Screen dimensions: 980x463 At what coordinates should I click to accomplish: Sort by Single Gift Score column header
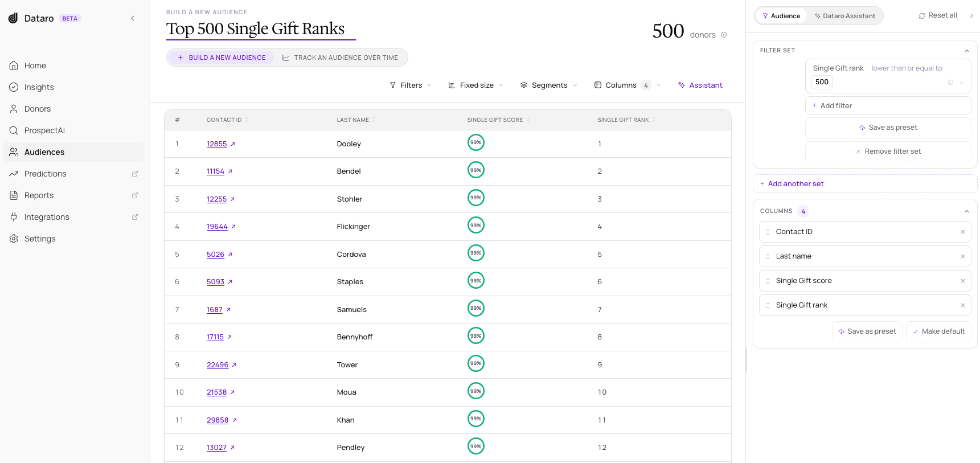click(x=499, y=120)
